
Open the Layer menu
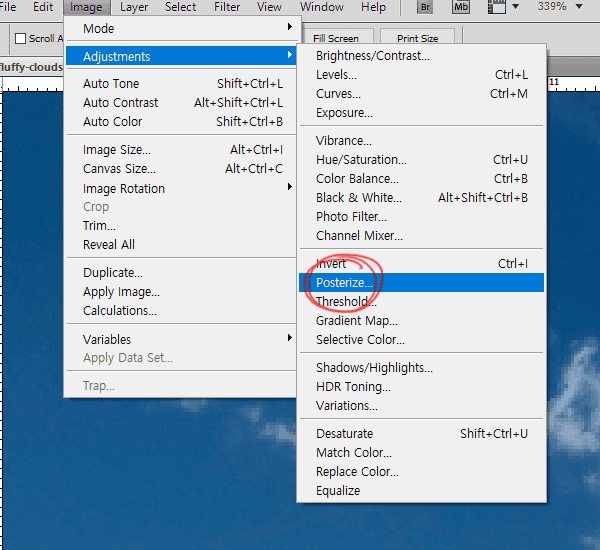point(134,7)
